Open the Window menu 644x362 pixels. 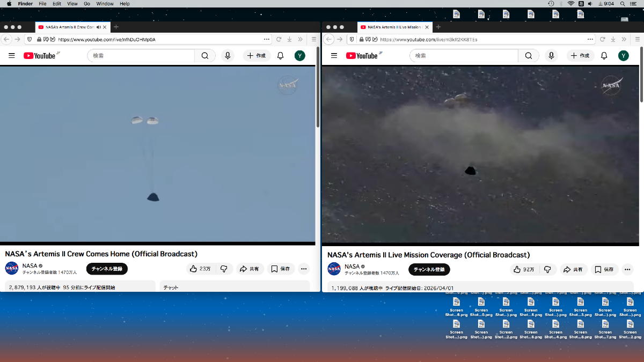pyautogui.click(x=105, y=4)
